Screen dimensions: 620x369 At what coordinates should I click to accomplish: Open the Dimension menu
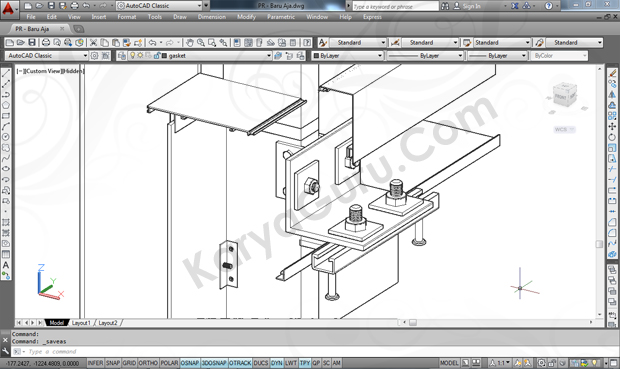tap(212, 17)
